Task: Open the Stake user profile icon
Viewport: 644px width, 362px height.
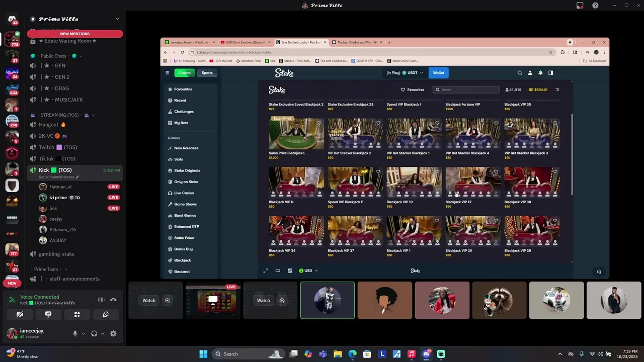Action: [x=530, y=73]
